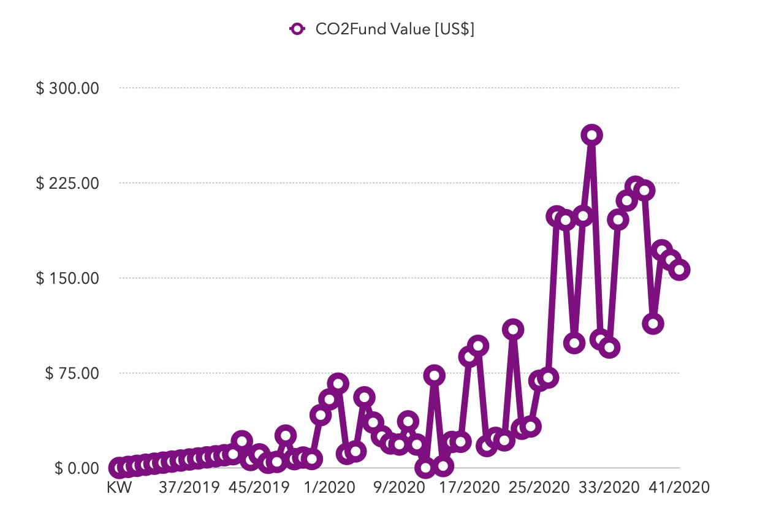Click the KW x-axis label
This screenshot has height=532, width=760.
119,487
